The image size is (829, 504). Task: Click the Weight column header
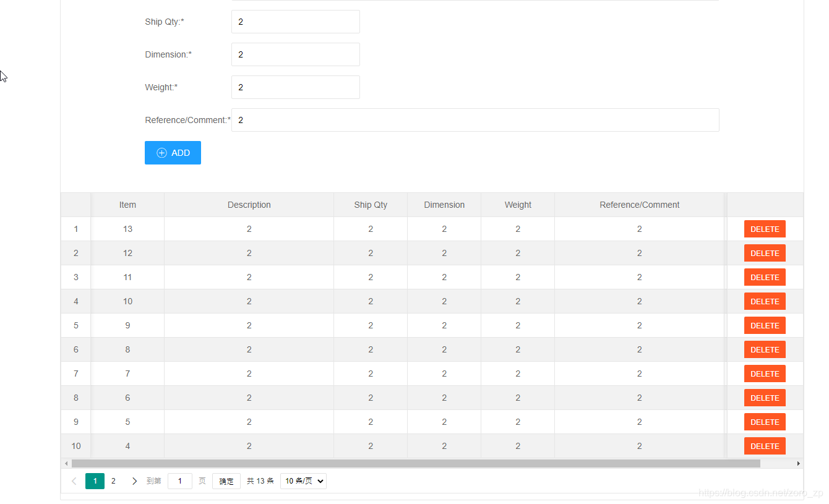[x=518, y=205]
